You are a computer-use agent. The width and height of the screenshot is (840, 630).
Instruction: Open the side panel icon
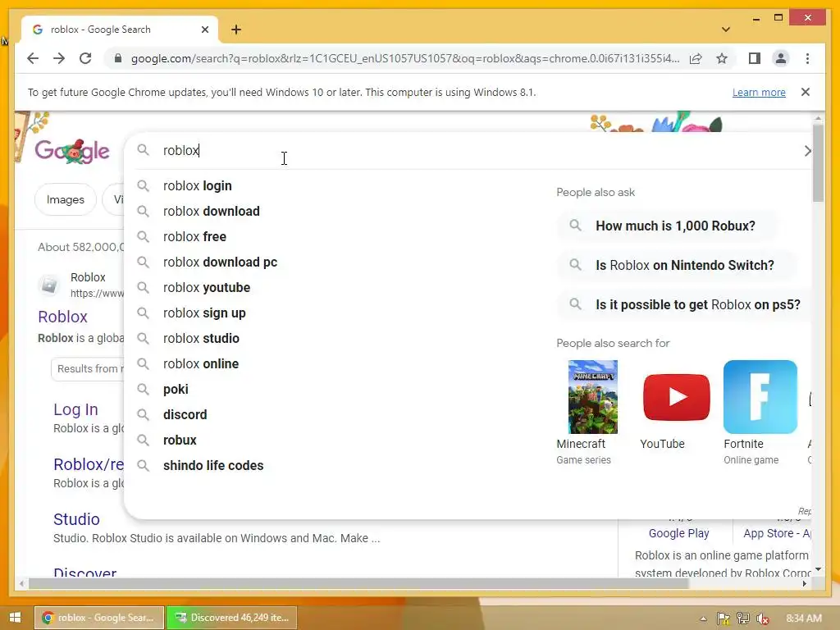tap(755, 58)
